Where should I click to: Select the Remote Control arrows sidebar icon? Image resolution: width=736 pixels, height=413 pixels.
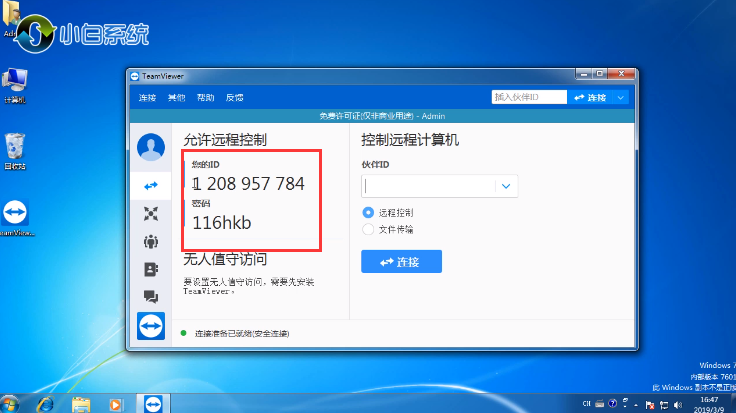tap(151, 186)
